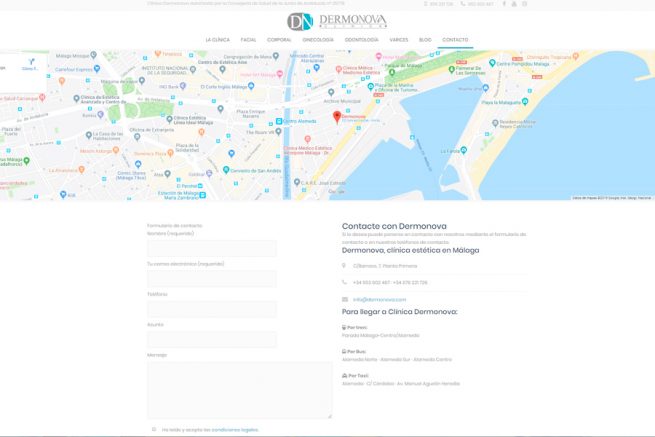The image size is (655, 437).
Task: Click the Plaza de la Marina tourism office marker
Action: tap(371, 86)
